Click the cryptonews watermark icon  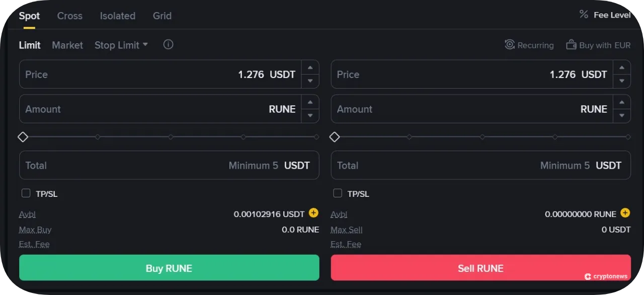pyautogui.click(x=587, y=276)
